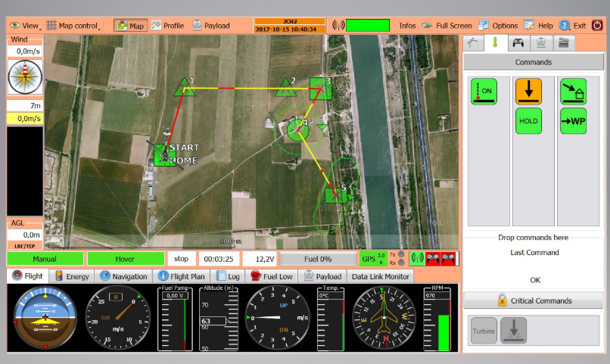Click the Commands header bar
Viewport: 610px width, 364px height.
click(533, 62)
